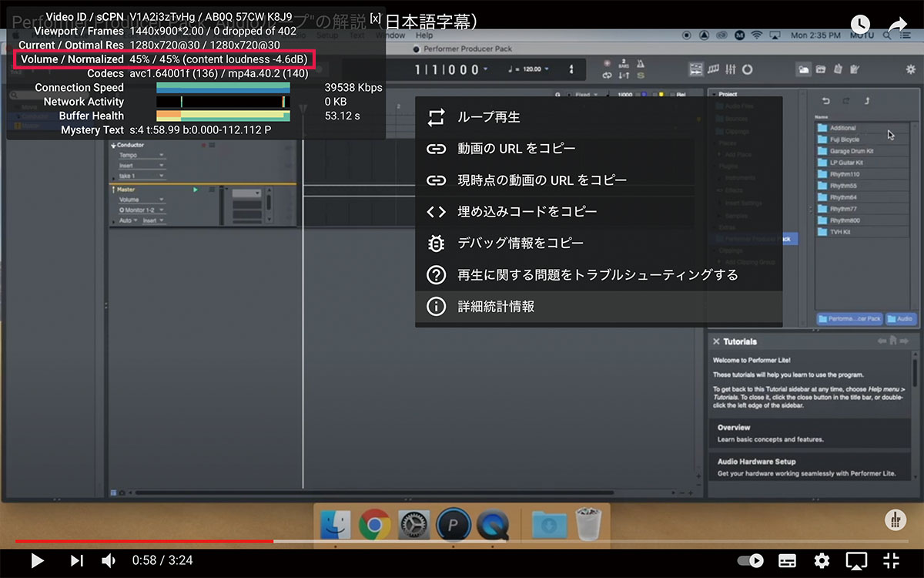This screenshot has width=924, height=578.
Task: Click the AirPlay cast icon
Action: [x=856, y=560]
